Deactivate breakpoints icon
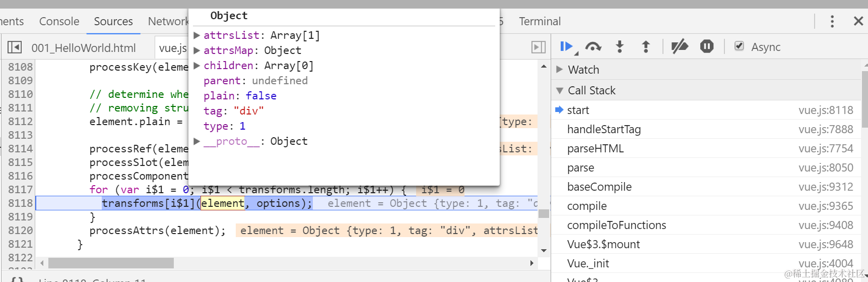This screenshot has width=868, height=282. tap(680, 47)
